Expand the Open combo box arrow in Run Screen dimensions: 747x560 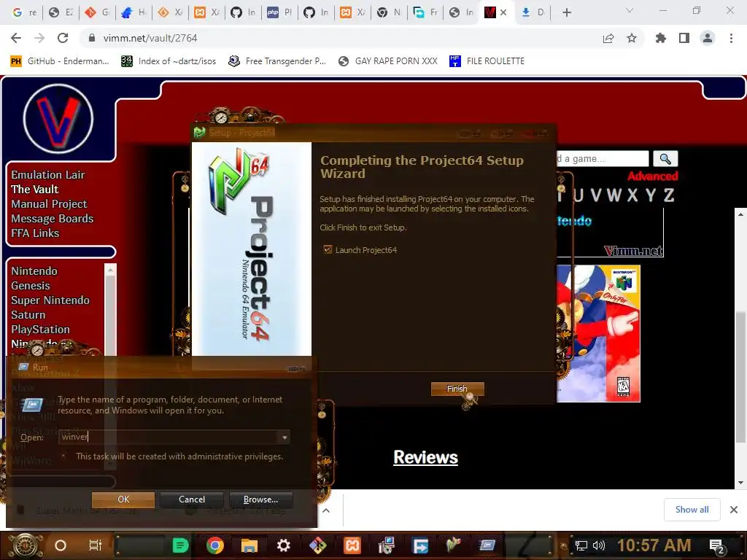(285, 437)
